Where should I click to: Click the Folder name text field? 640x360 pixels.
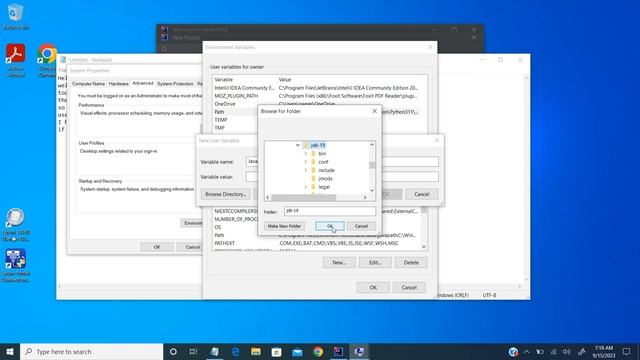(330, 211)
